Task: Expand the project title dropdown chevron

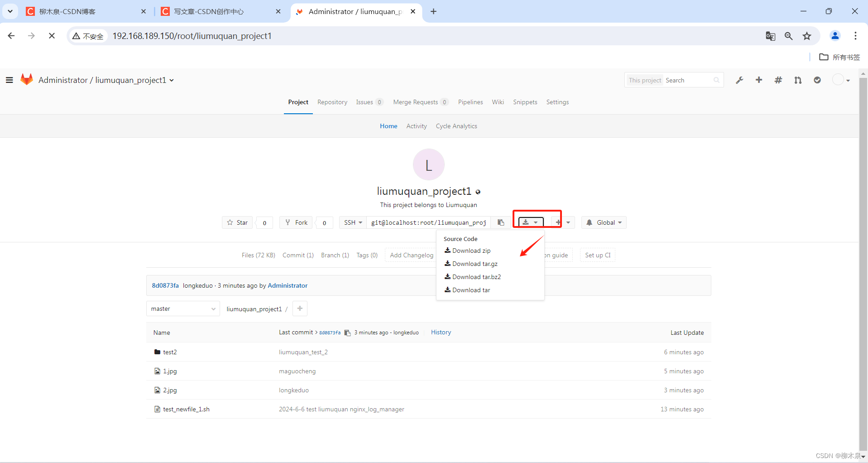Action: pos(172,81)
